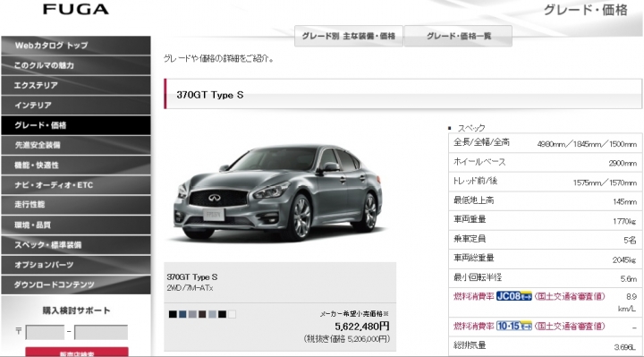This screenshot has height=357, width=644.
Task: Open 先進安全装備 menu item
Action: (x=76, y=145)
